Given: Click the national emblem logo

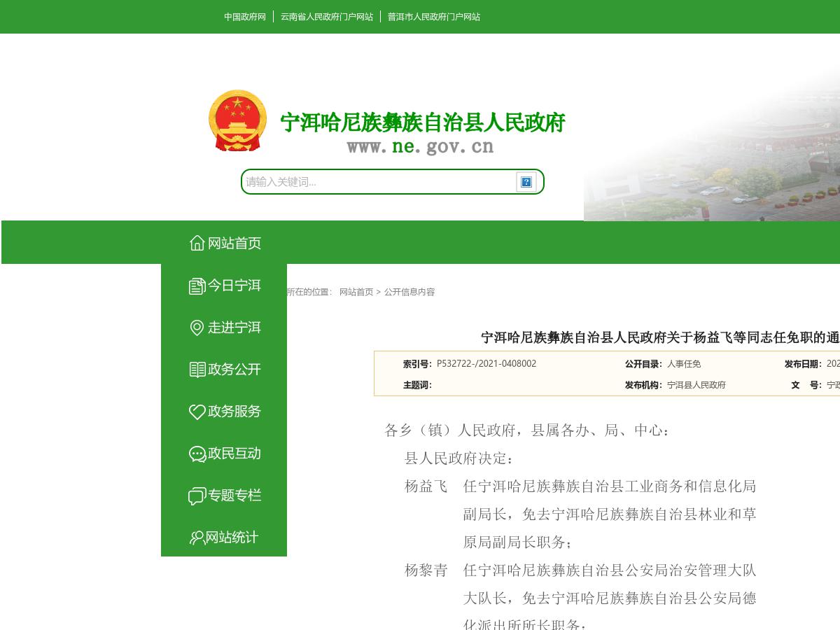Looking at the screenshot, I should click(x=237, y=120).
